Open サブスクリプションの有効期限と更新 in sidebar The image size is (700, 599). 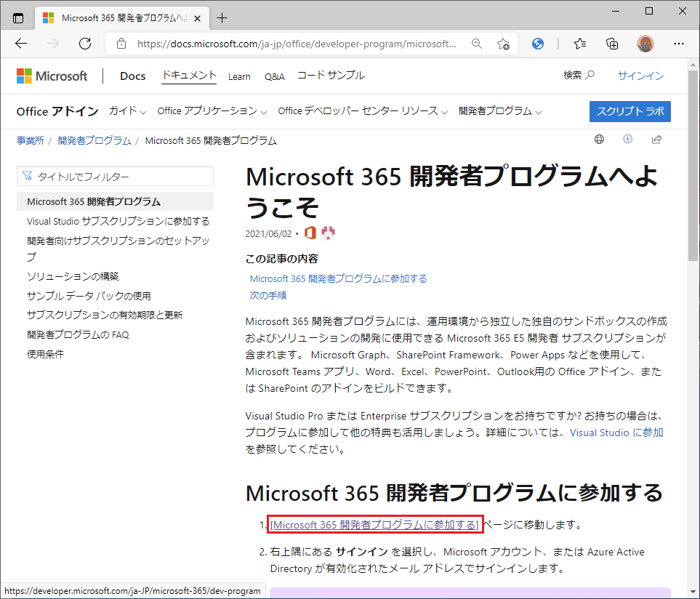coord(105,315)
